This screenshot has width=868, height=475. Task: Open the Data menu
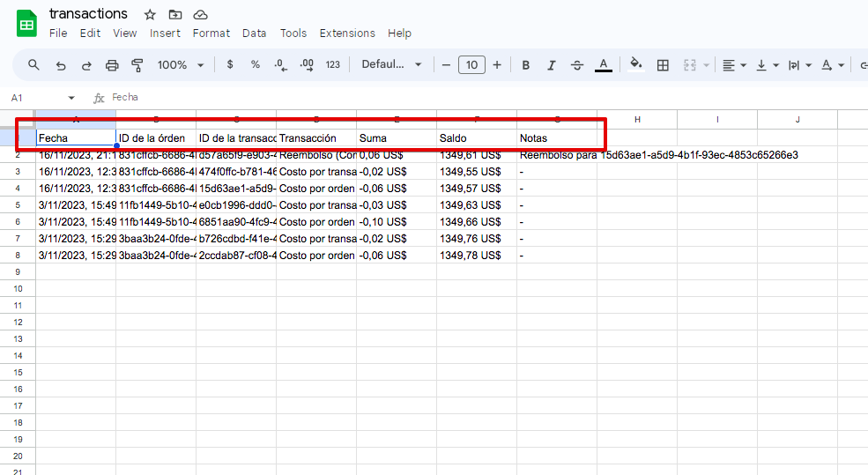[254, 33]
